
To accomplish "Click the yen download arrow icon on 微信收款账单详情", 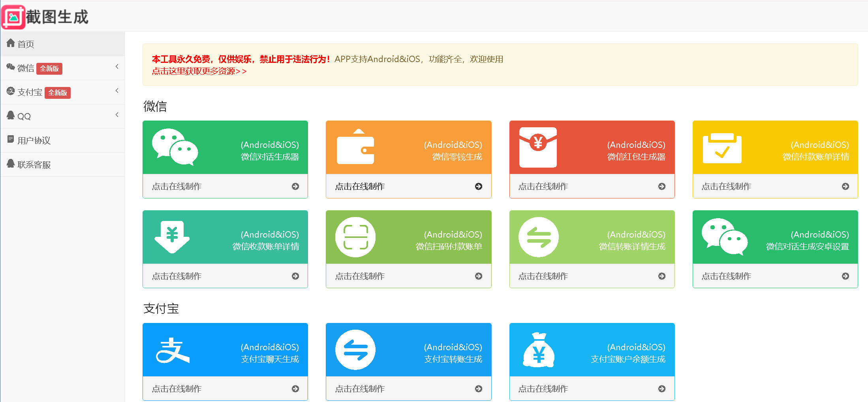I will [x=172, y=237].
